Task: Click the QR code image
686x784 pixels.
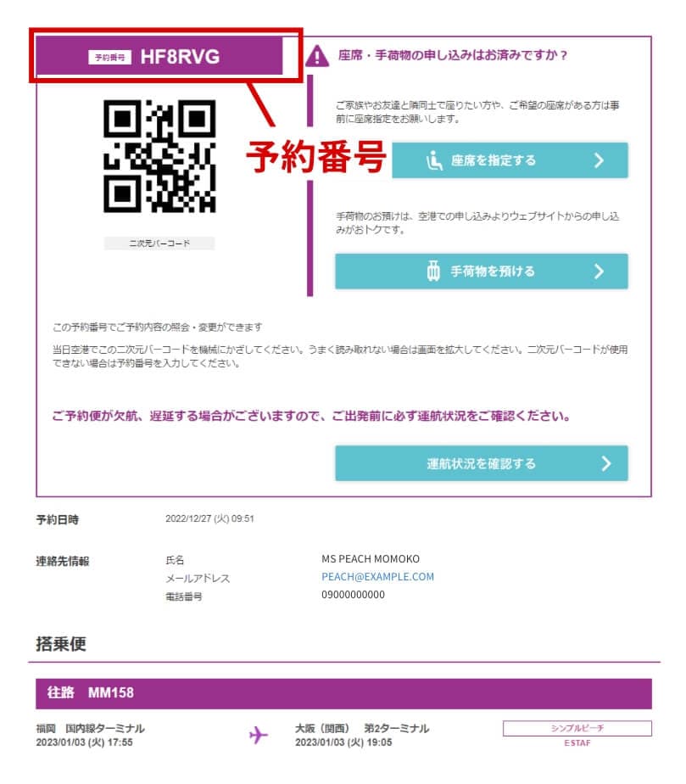Action: (x=159, y=156)
